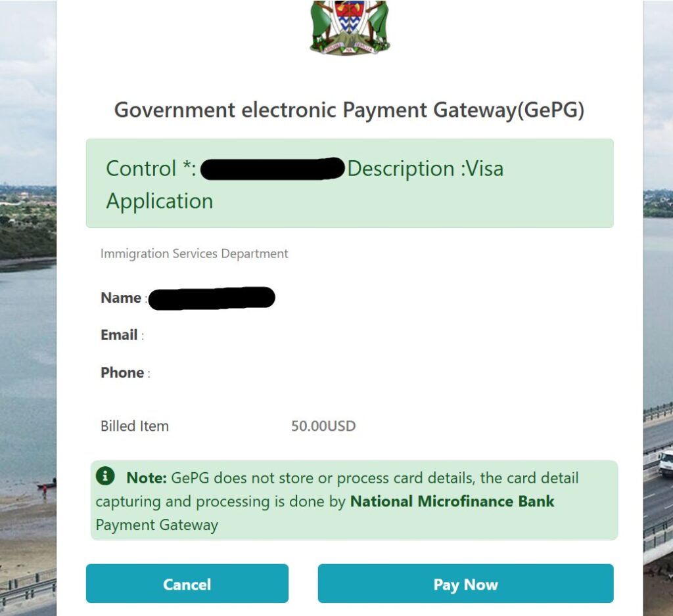This screenshot has width=673, height=616.
Task: Click the Email label
Action: point(119,335)
